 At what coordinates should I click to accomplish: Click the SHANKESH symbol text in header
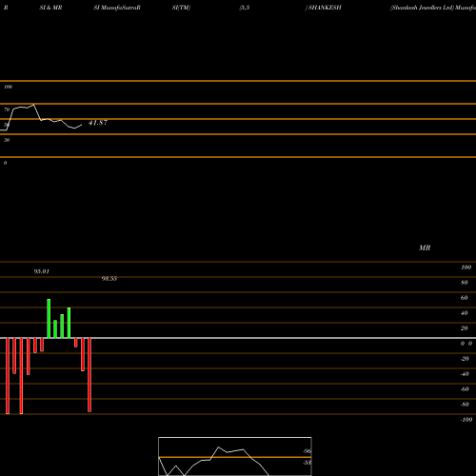(x=325, y=8)
